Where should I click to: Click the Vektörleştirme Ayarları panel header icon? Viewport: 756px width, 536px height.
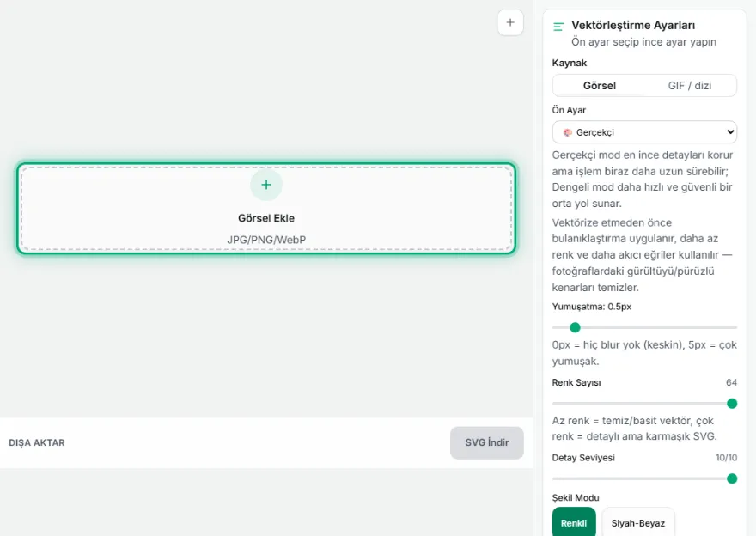(558, 27)
